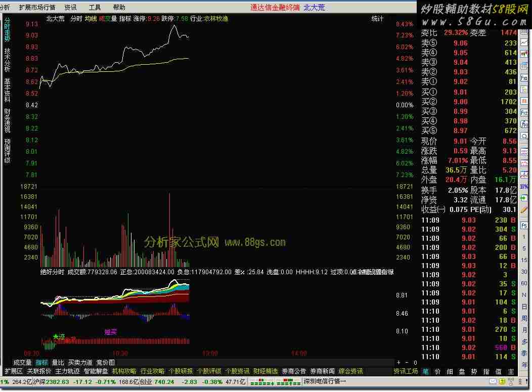Open the 券商新闻 tab
Screen dimensions: 532x392
pyautogui.click(x=322, y=371)
